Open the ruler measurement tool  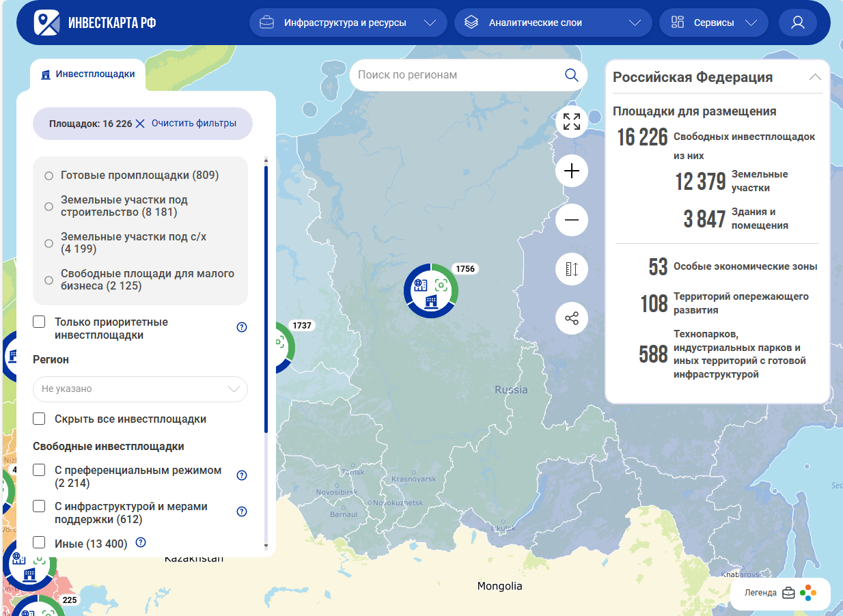572,269
